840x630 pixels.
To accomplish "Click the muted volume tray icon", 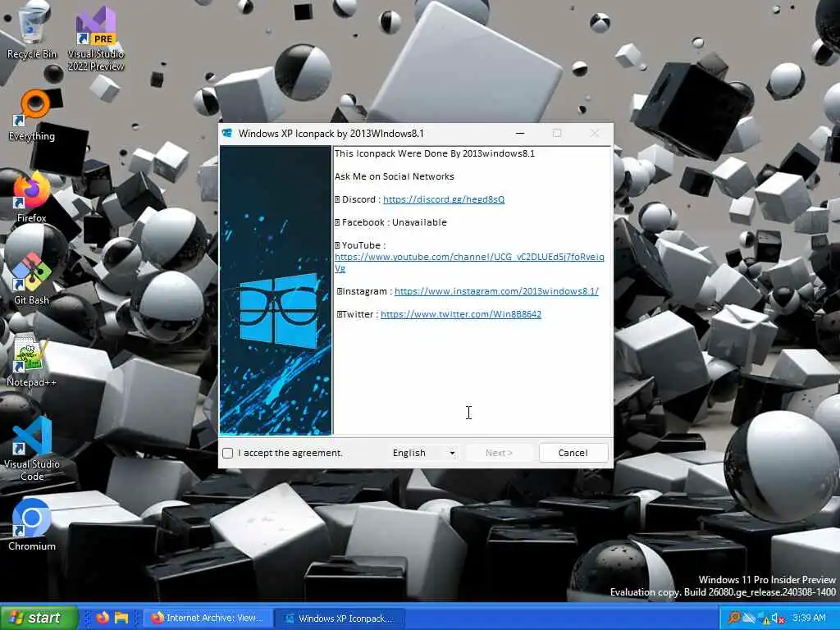I will (x=778, y=619).
